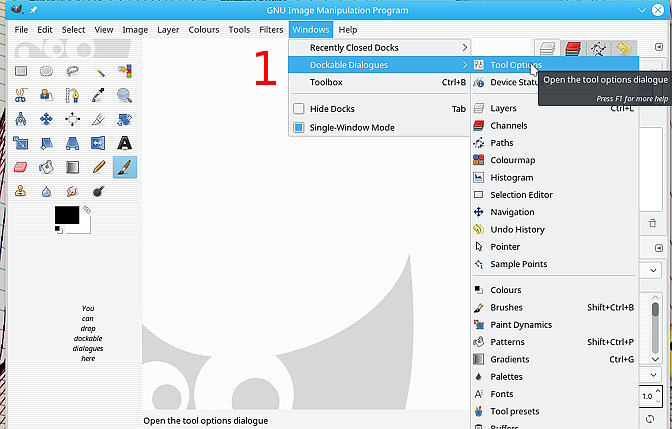The image size is (672, 429).
Task: Increase the 1.0 spin value with up arrow
Action: (x=658, y=390)
